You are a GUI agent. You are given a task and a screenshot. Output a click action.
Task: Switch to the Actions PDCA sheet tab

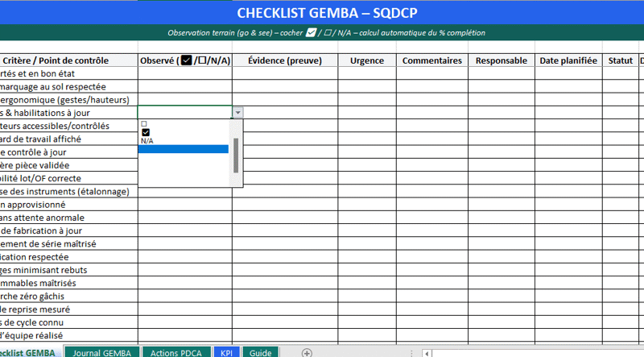tap(175, 352)
